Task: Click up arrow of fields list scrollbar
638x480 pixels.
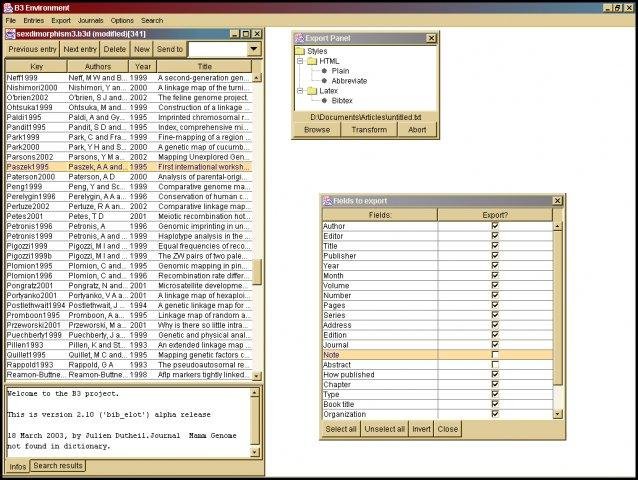Action: click(557, 226)
